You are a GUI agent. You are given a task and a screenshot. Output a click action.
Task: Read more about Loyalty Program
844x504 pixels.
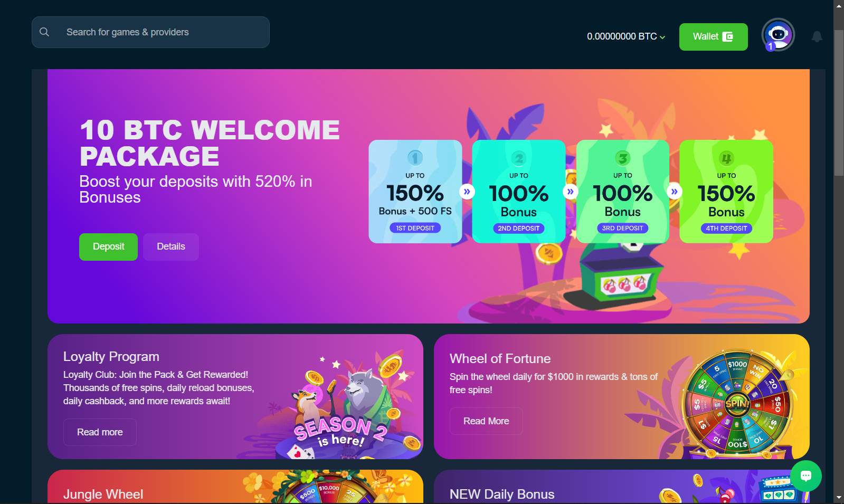pos(100,432)
